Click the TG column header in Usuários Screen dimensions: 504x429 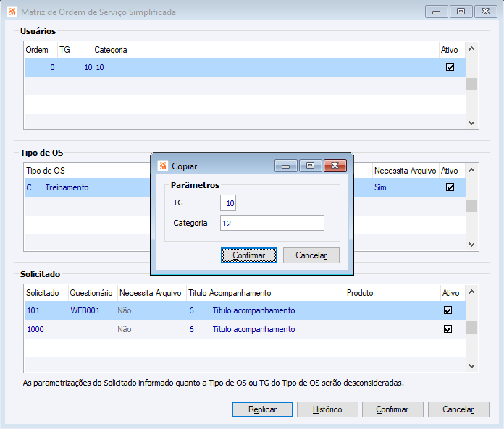(75, 50)
